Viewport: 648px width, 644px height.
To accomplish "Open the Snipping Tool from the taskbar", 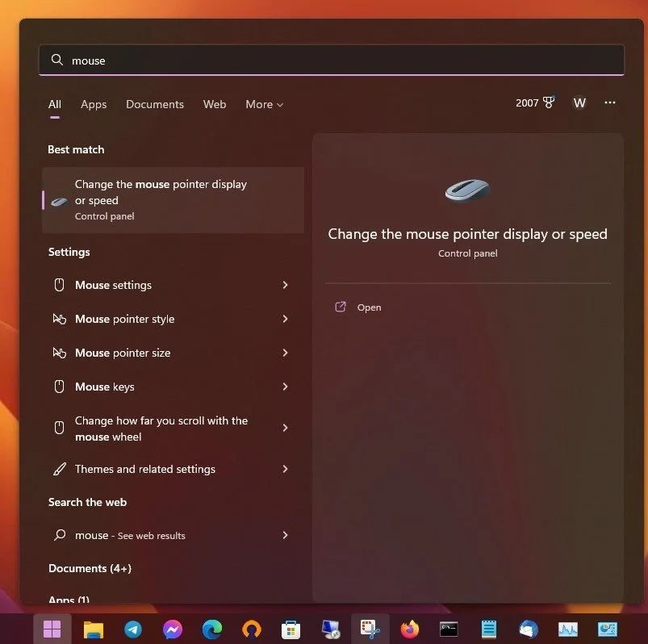I will (x=370, y=629).
